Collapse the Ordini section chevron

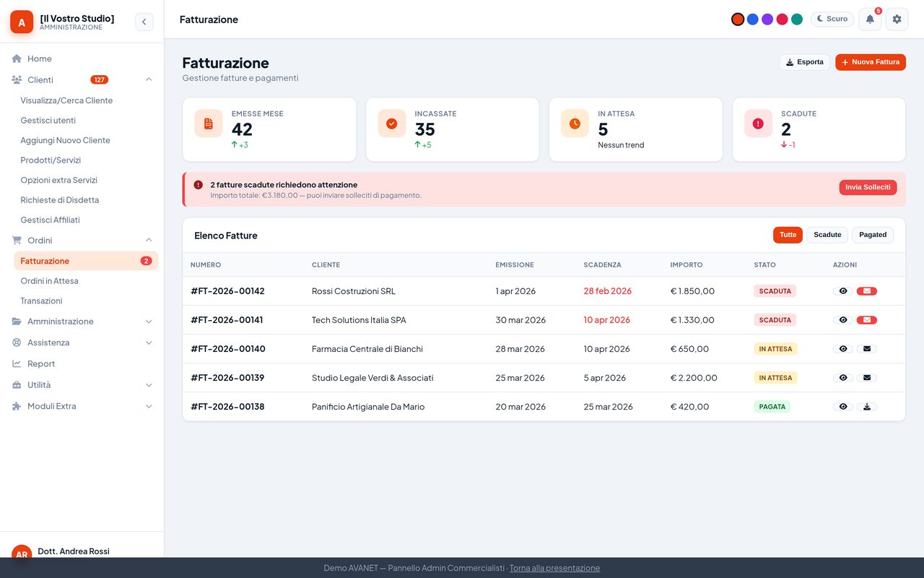tap(149, 240)
